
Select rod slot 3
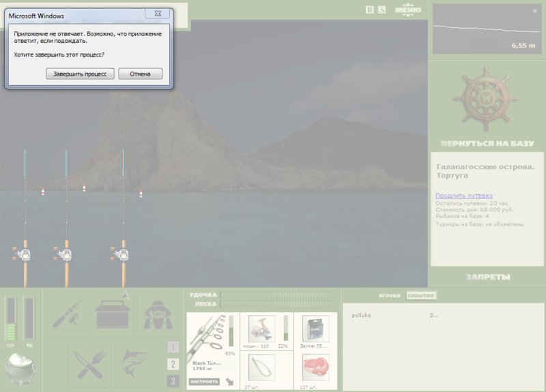(x=173, y=381)
